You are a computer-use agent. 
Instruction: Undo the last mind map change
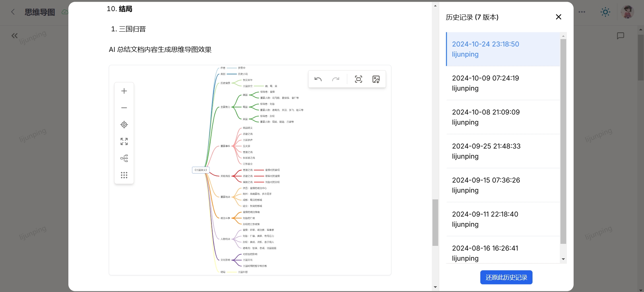tap(318, 79)
